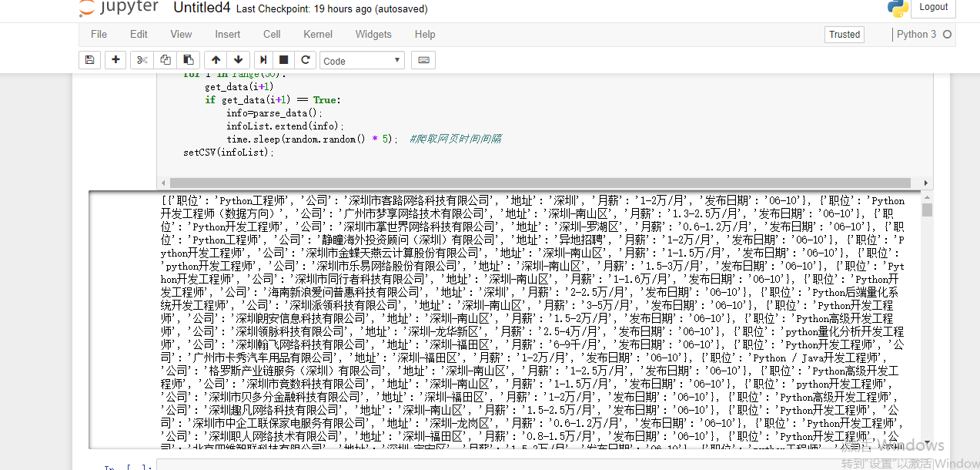This screenshot has height=470, width=980.
Task: Interrupt the kernel with stop icon
Action: point(284,60)
